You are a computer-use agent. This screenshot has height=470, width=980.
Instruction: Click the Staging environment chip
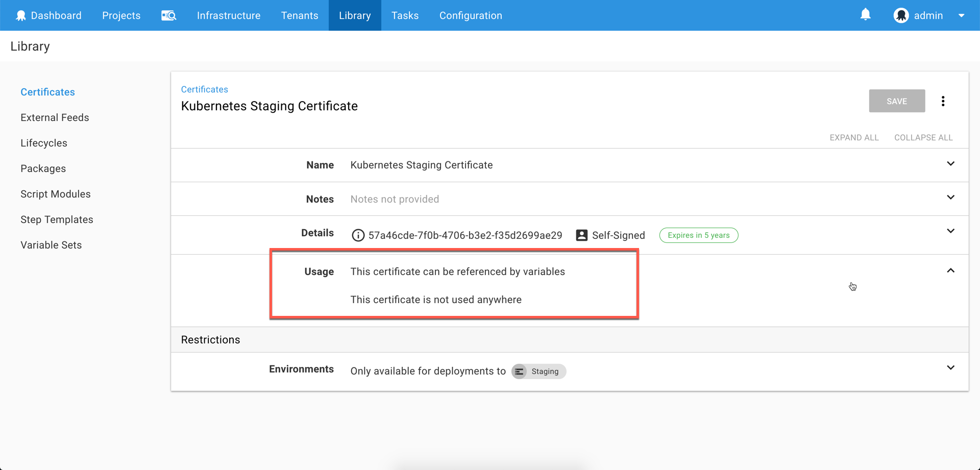(538, 371)
